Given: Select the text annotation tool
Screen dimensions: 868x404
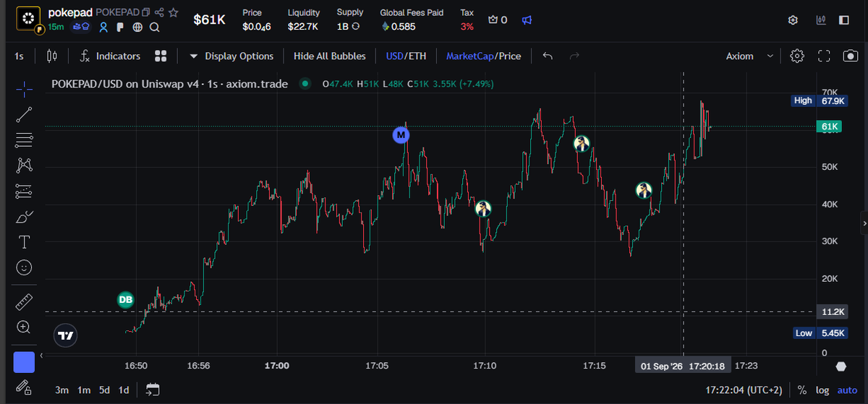Looking at the screenshot, I should (x=24, y=241).
